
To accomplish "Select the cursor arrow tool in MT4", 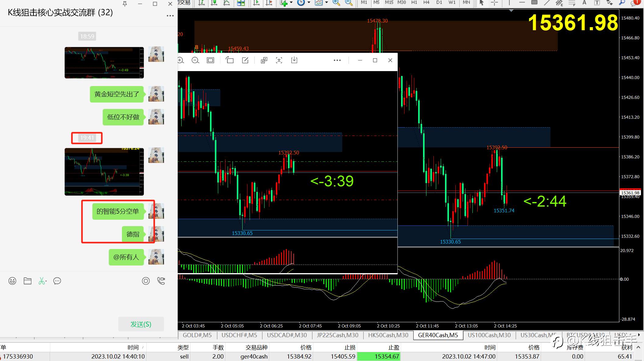I will click(x=482, y=3).
